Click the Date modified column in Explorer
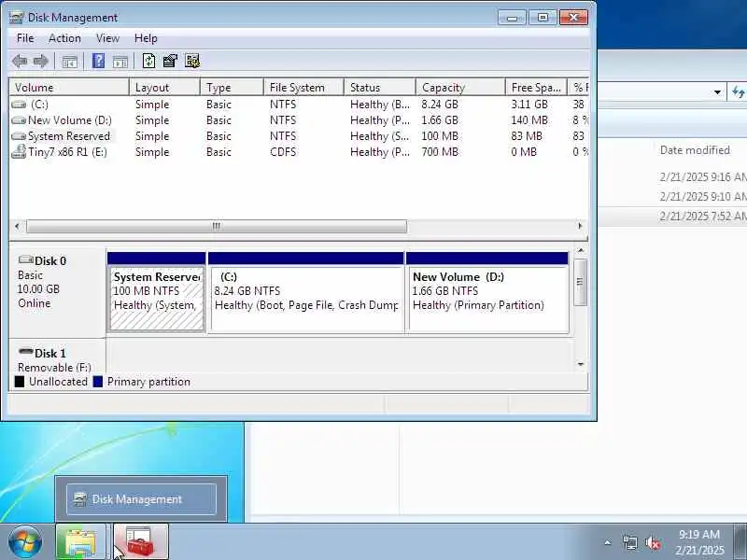This screenshot has height=560, width=747. [695, 150]
